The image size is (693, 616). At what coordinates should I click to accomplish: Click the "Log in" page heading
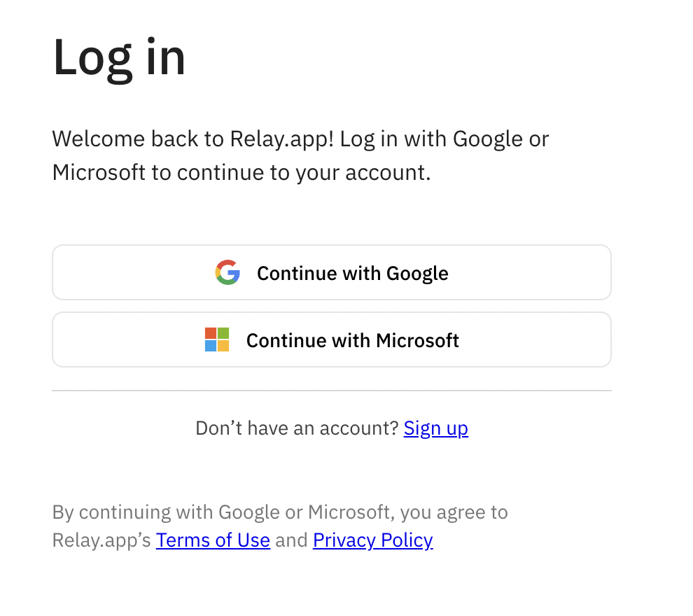[x=119, y=57]
